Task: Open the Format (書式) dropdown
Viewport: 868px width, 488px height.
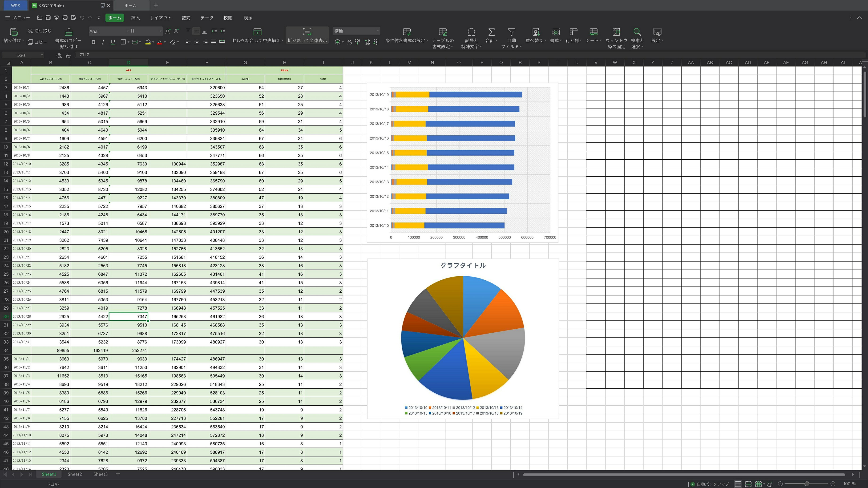Action: [x=556, y=35]
